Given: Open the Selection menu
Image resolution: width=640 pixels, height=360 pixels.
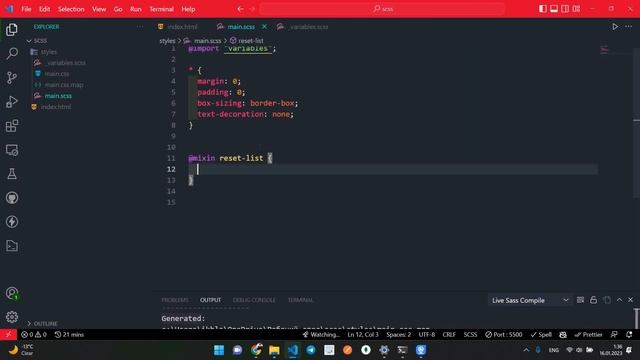Looking at the screenshot, I should [71, 9].
